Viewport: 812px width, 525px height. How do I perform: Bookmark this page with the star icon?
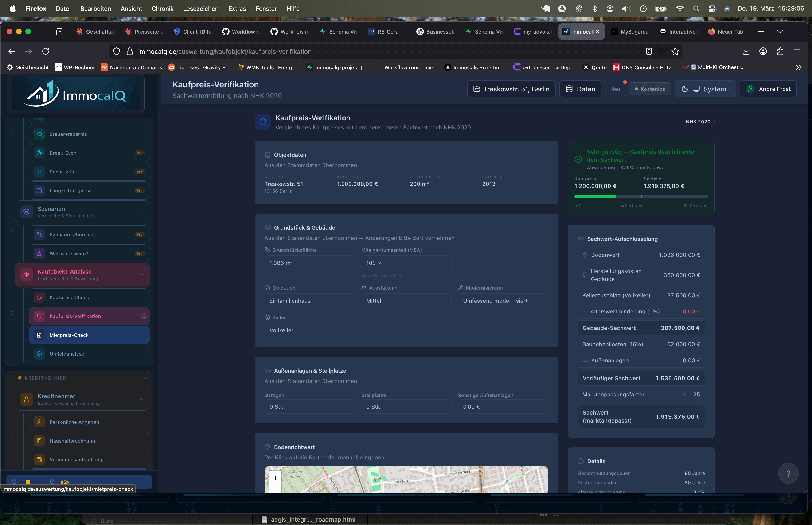675,51
